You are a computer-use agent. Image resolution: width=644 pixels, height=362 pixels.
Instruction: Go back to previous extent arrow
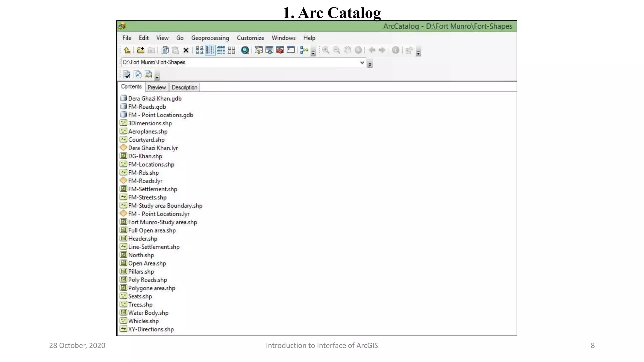(x=372, y=50)
